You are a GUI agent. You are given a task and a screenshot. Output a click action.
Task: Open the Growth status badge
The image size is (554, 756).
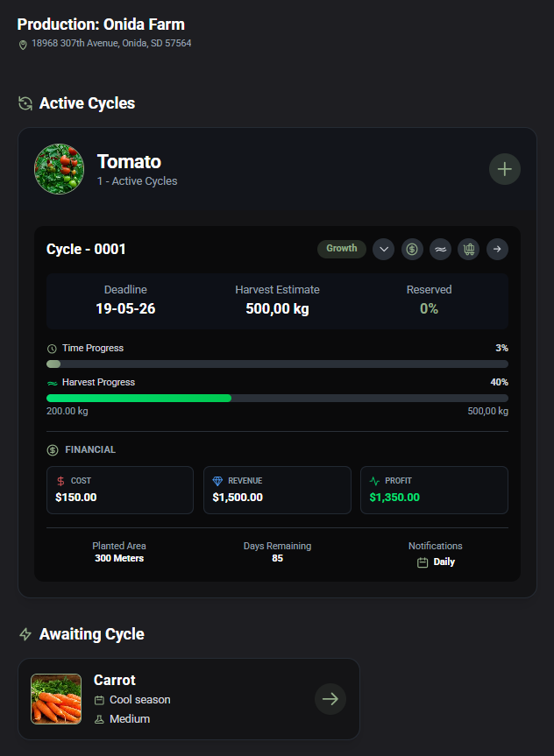[x=342, y=249]
